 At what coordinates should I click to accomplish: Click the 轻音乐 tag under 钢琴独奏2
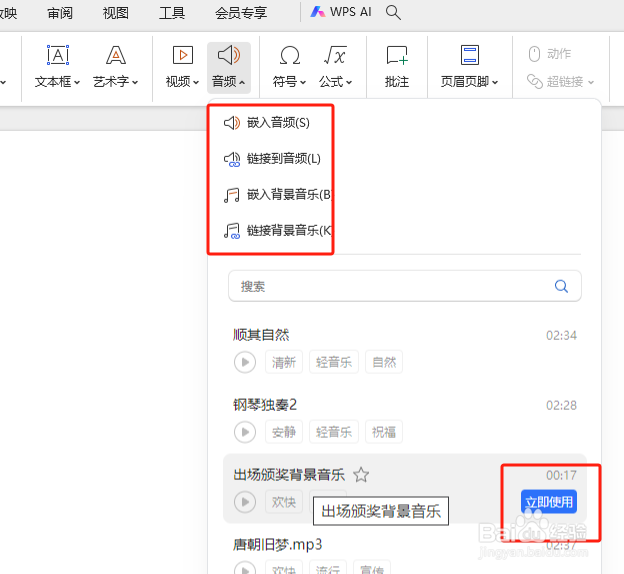pyautogui.click(x=334, y=432)
